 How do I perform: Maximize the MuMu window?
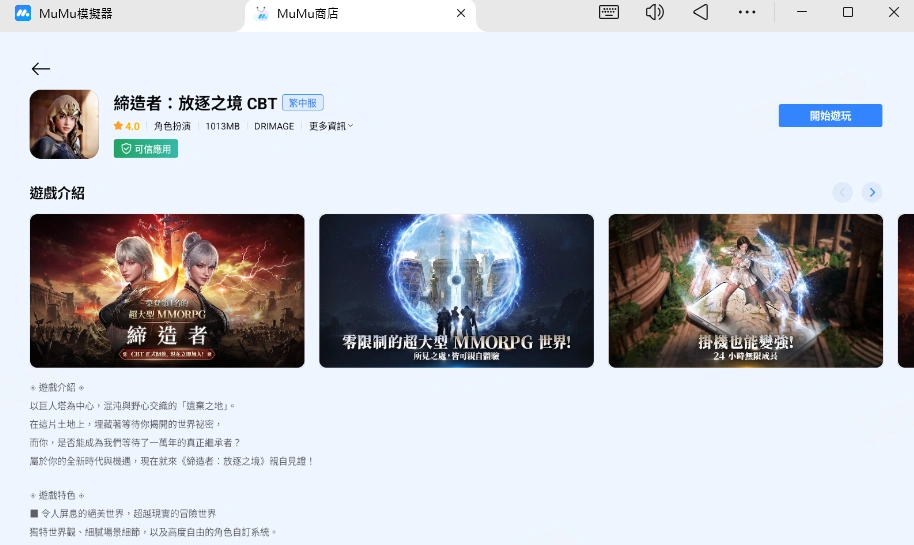click(x=848, y=12)
